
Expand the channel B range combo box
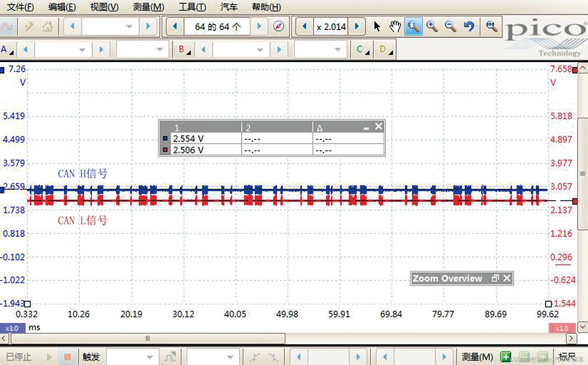click(x=260, y=50)
